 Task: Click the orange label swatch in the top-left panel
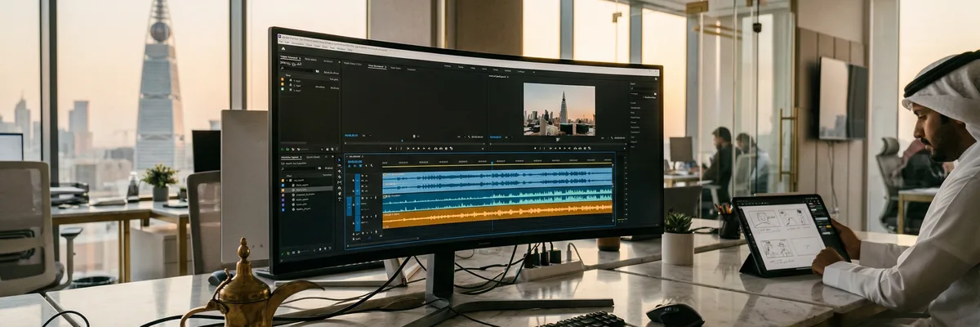pyautogui.click(x=283, y=80)
